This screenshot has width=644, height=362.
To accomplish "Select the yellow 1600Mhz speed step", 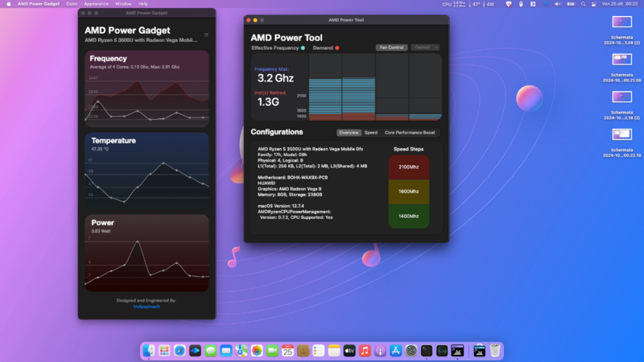I will point(409,191).
